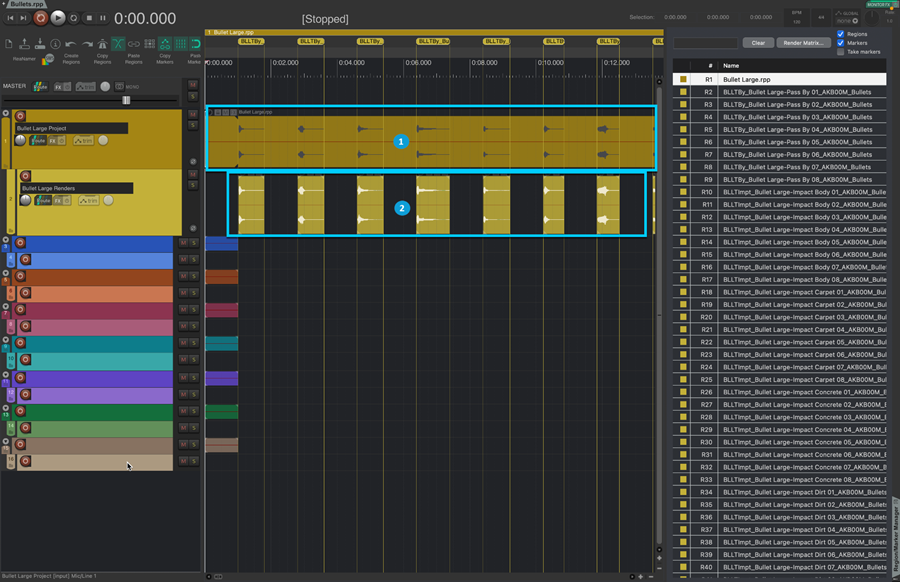Collapse the Bullet Large Project folder track
This screenshot has width=900, height=582.
click(x=6, y=113)
